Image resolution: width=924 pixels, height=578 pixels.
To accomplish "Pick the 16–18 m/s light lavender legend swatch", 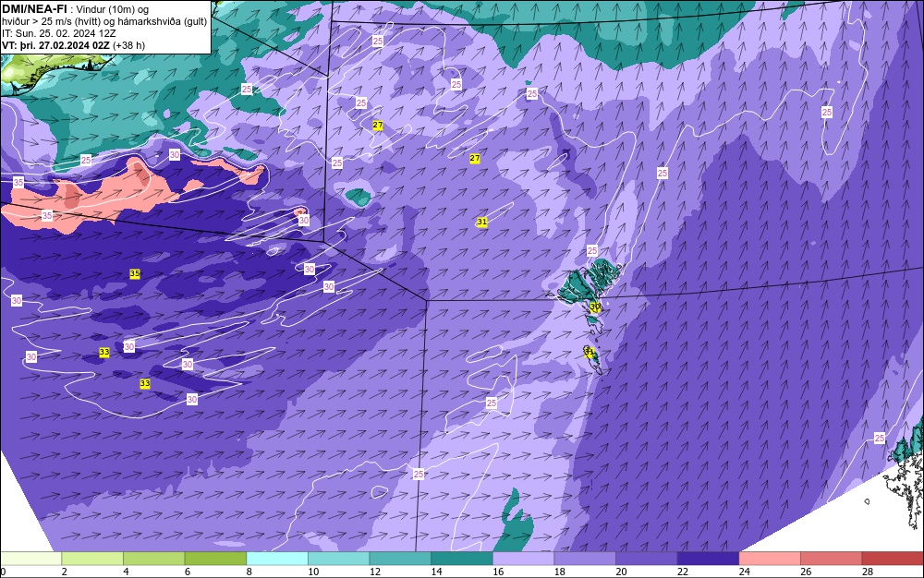I will (523, 559).
